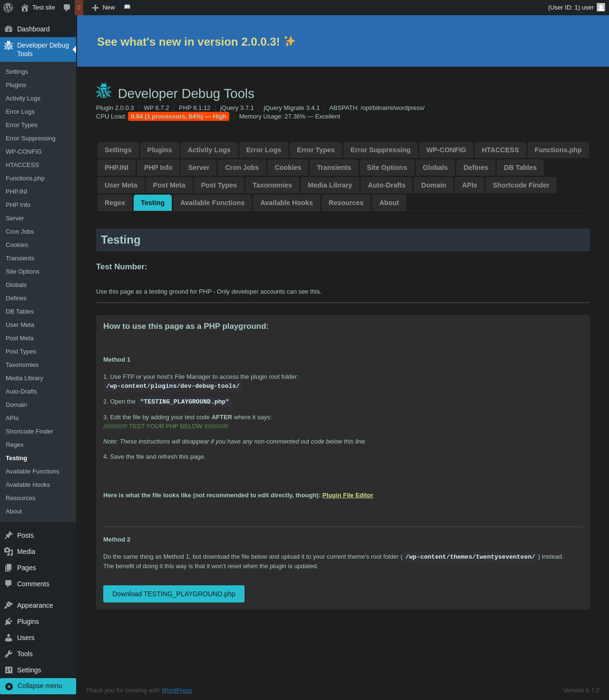609x700 pixels.
Task: Click the Media icon in sidebar
Action: (x=9, y=552)
